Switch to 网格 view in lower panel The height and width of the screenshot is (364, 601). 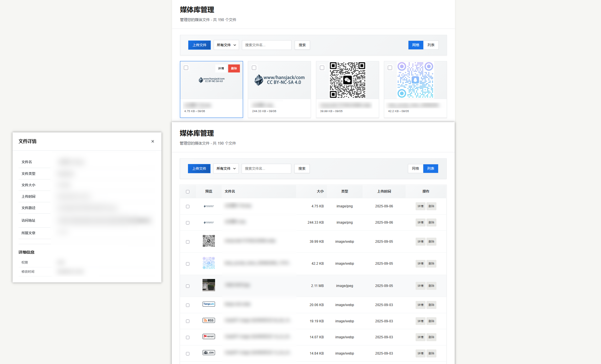coord(415,169)
